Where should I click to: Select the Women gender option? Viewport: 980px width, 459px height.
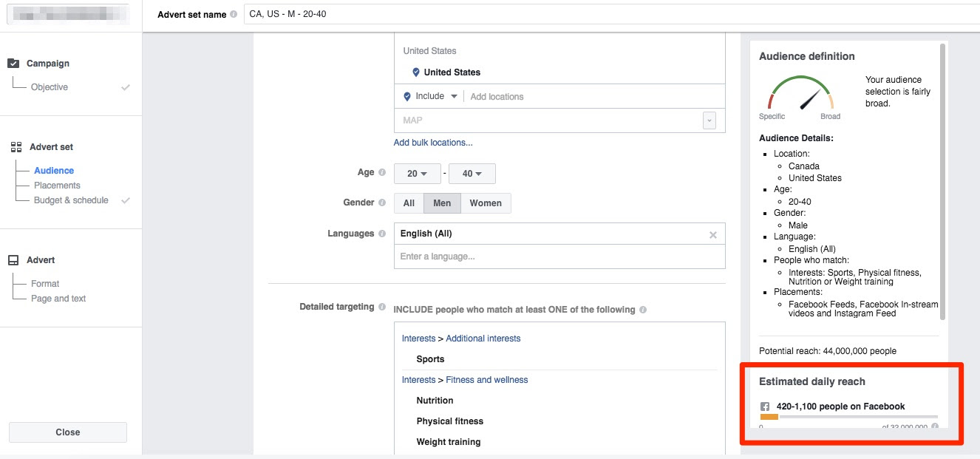point(486,203)
